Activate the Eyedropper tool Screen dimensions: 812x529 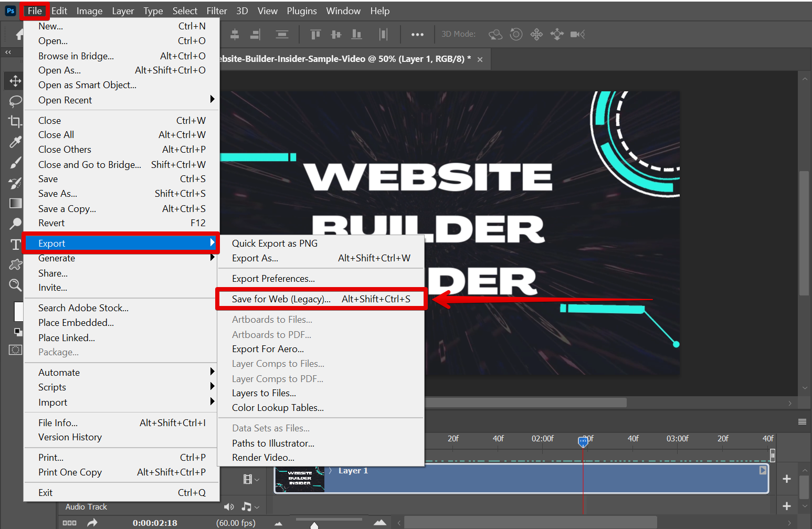(15, 142)
